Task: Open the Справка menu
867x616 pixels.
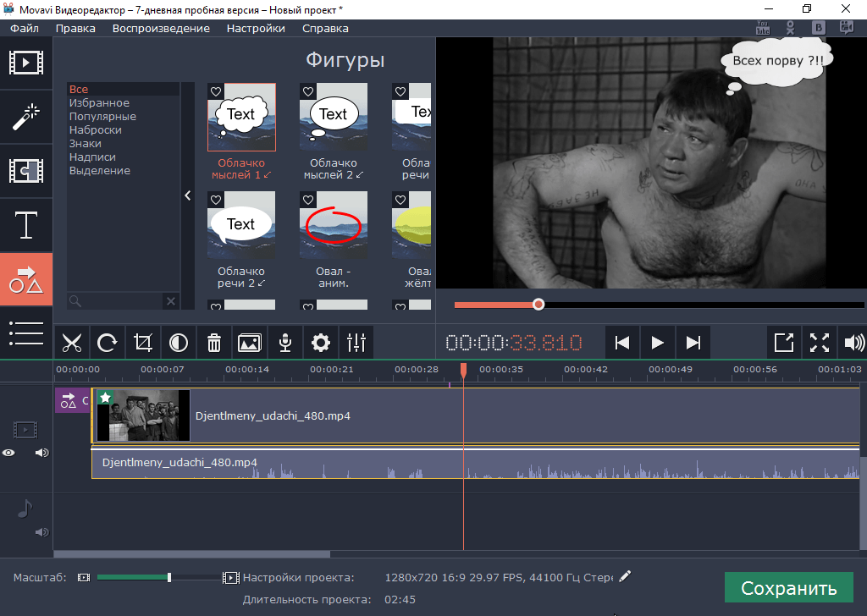Action: tap(325, 28)
